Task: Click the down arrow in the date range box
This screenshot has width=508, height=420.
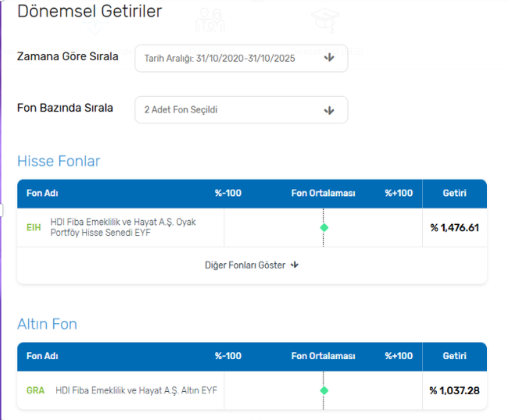Action: click(329, 58)
